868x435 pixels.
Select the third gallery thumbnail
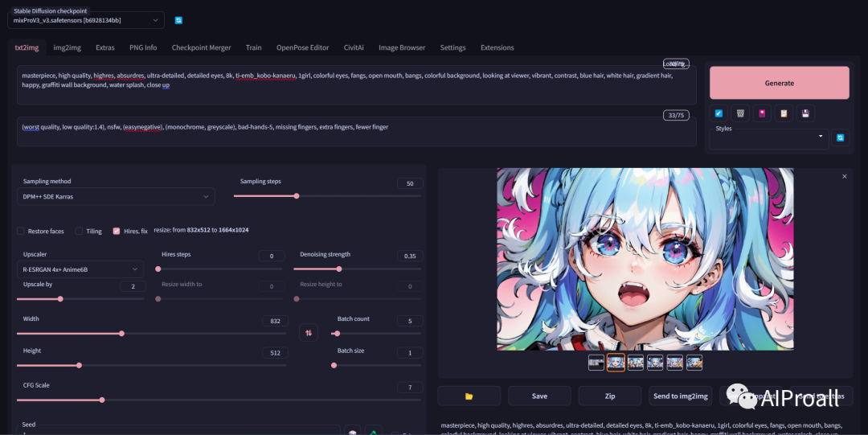tap(636, 363)
